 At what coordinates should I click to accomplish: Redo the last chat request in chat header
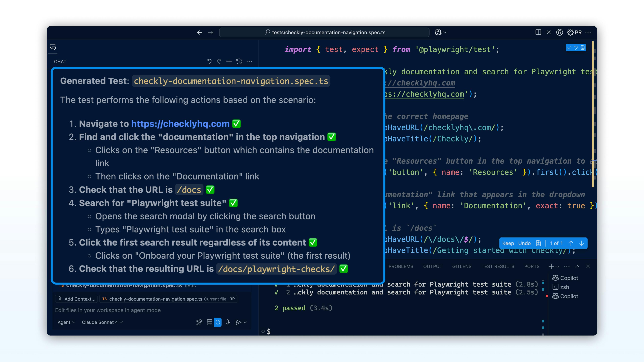[219, 62]
